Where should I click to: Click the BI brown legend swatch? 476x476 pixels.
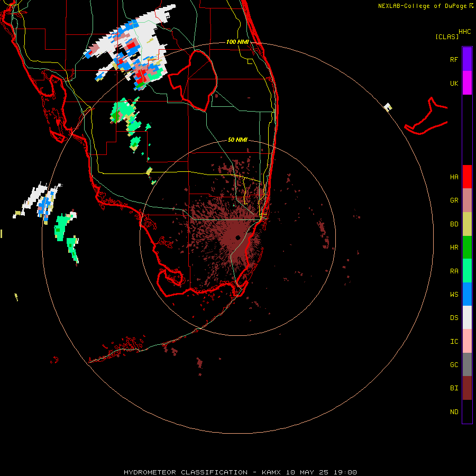tap(467, 388)
